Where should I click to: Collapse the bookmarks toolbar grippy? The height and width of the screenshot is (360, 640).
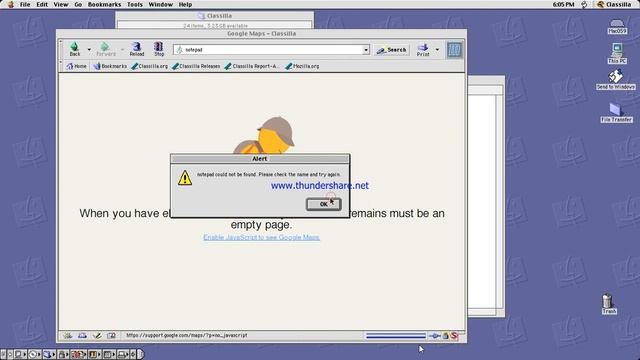(61, 66)
